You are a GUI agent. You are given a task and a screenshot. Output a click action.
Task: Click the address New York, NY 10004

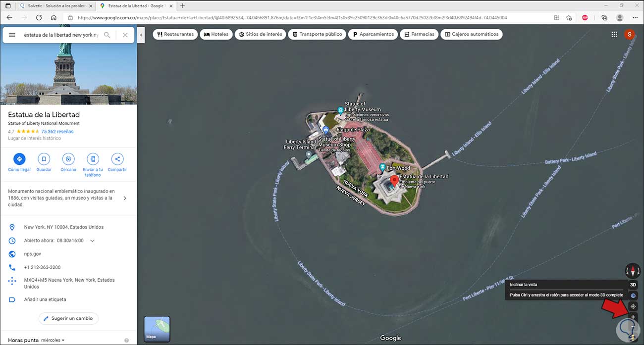pos(64,227)
